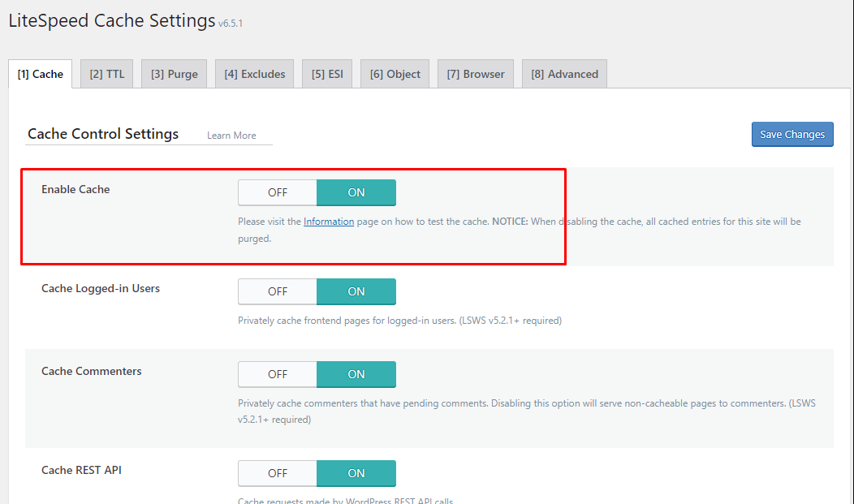The height and width of the screenshot is (504, 854).
Task: Click the LiteSpeed Cache Settings title
Action: point(112,20)
